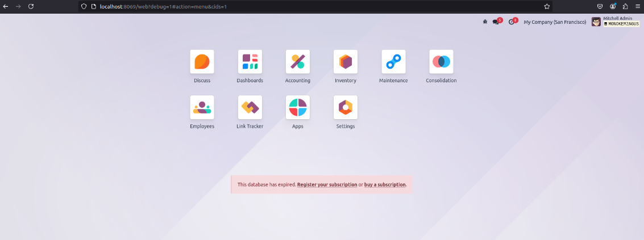The image size is (644, 240).
Task: Open the Odoo Settings app
Action: tap(345, 107)
